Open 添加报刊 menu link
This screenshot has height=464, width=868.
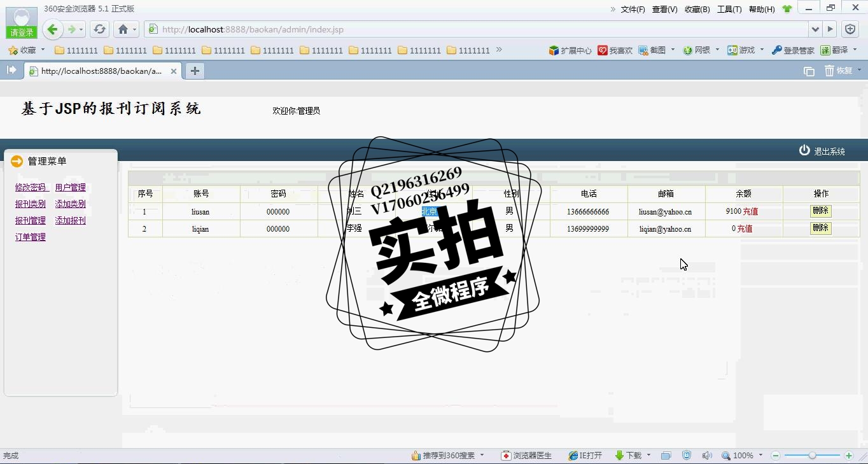point(70,221)
